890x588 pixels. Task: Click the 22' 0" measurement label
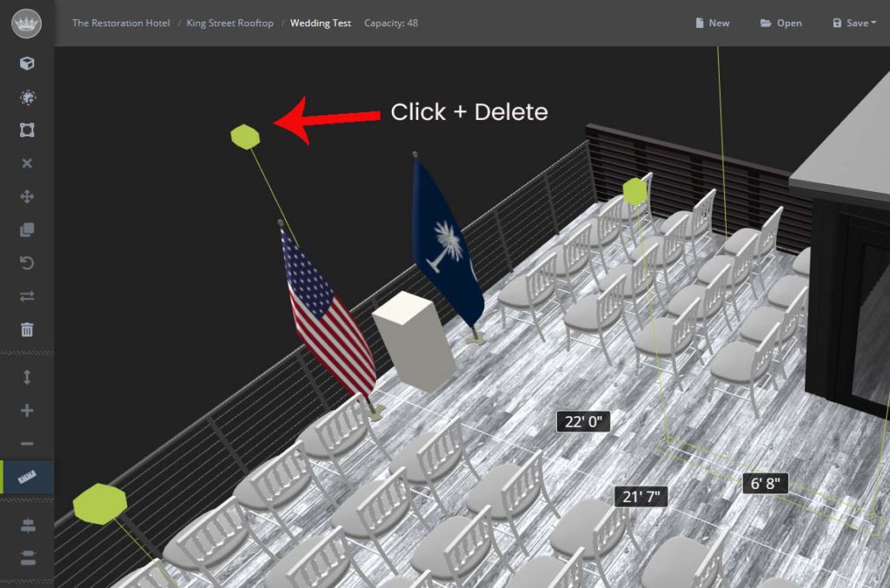pyautogui.click(x=583, y=422)
